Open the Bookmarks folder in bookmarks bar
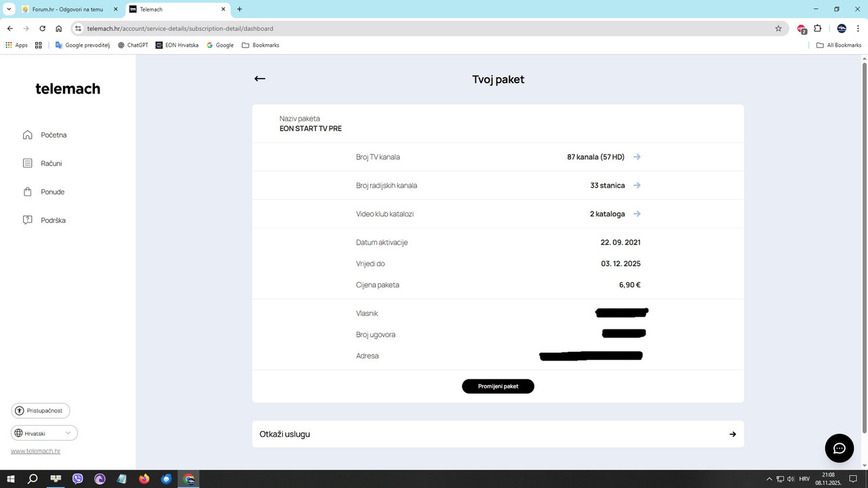868x488 pixels. 260,45
